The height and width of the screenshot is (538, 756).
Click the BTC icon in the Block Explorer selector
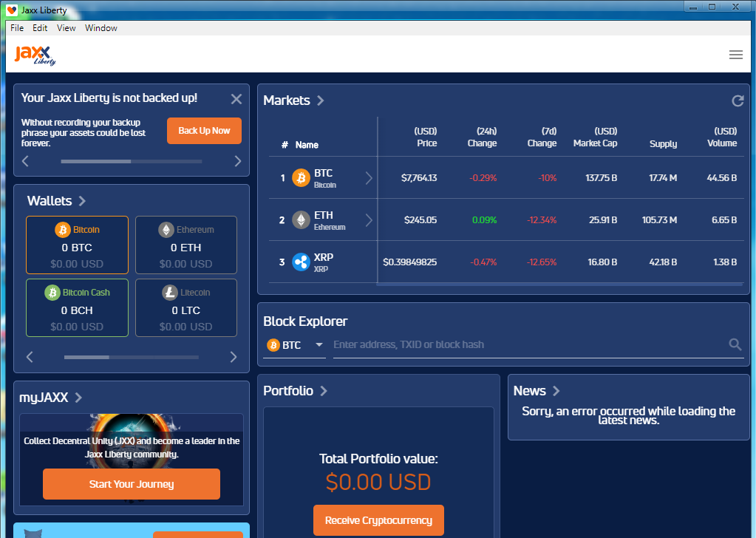[x=273, y=345]
